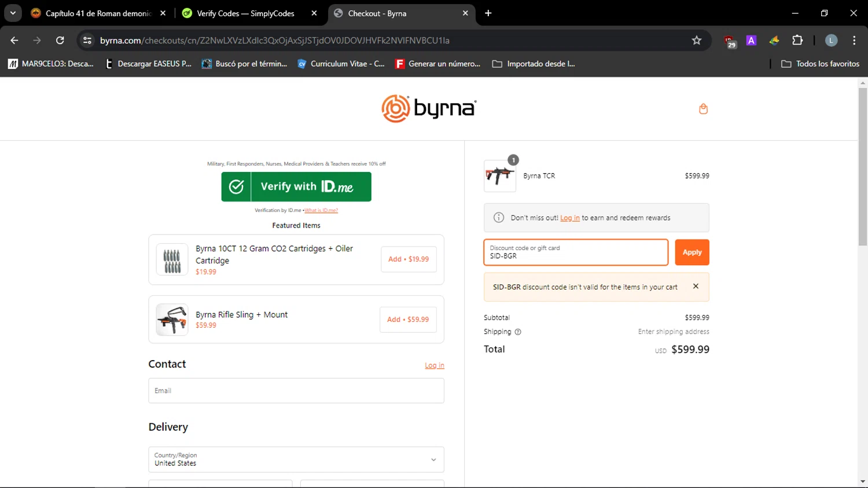Click the info icon in rewards notice
The height and width of the screenshot is (488, 868).
(499, 218)
